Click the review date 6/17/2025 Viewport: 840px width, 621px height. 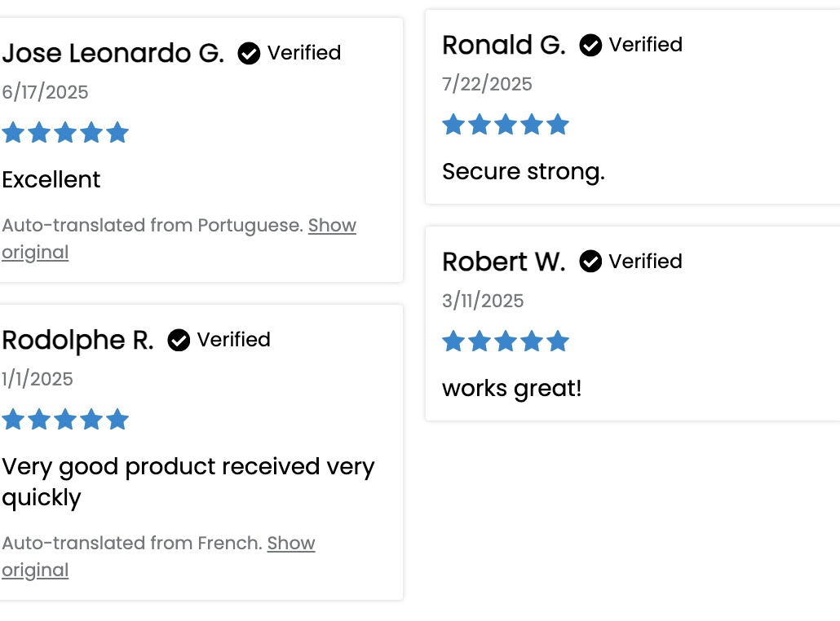coord(45,92)
